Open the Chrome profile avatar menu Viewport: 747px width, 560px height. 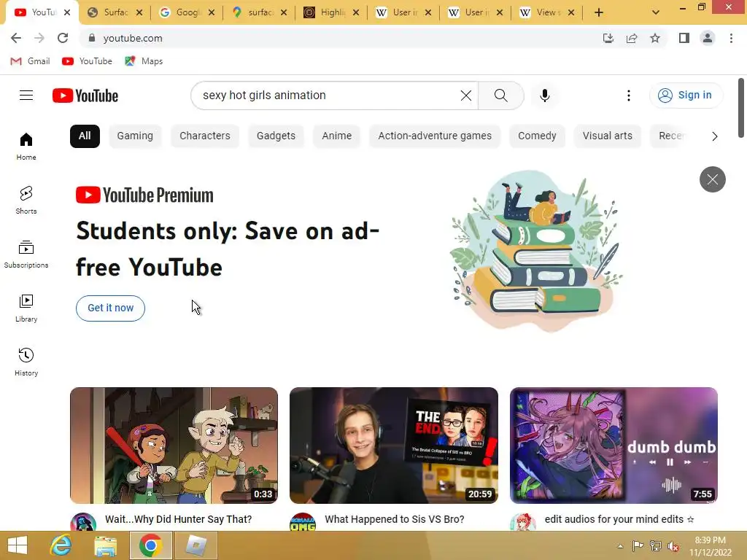[x=708, y=38]
